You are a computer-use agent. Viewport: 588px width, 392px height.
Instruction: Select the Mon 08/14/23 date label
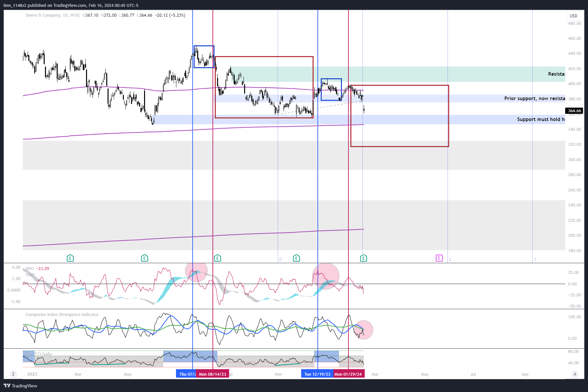(213, 374)
